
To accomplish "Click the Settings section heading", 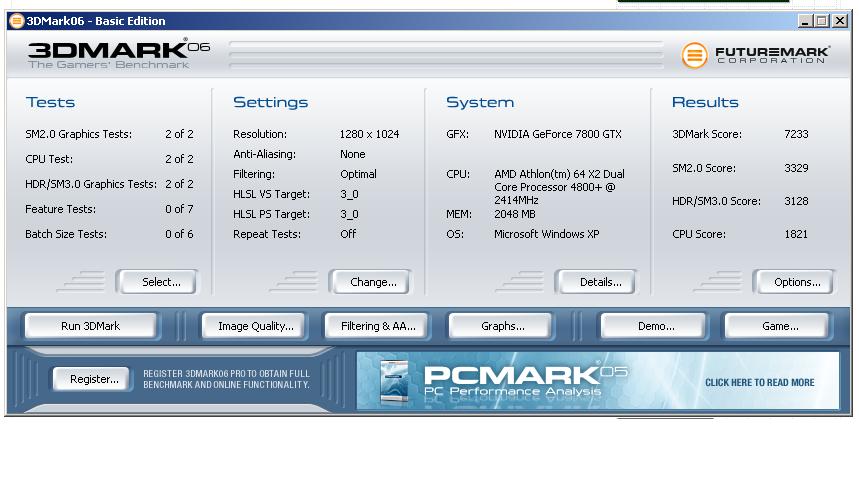I will 270,102.
